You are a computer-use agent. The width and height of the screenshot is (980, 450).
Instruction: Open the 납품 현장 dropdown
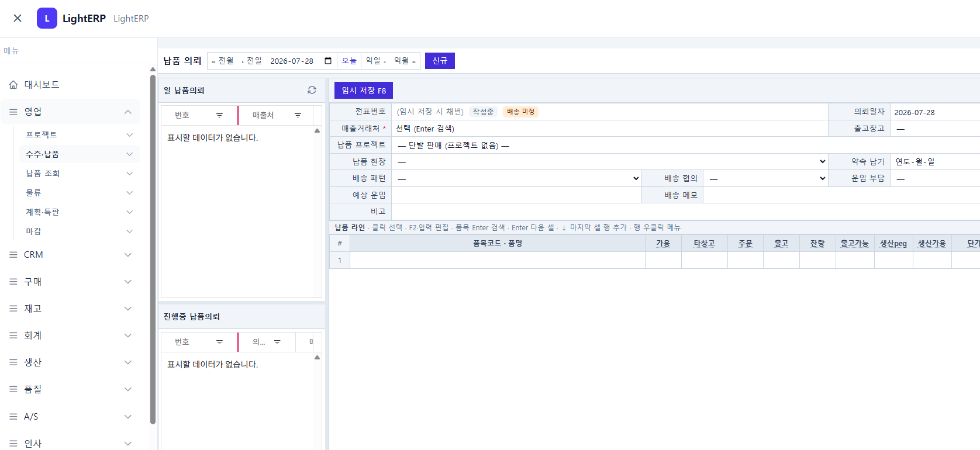[610, 162]
